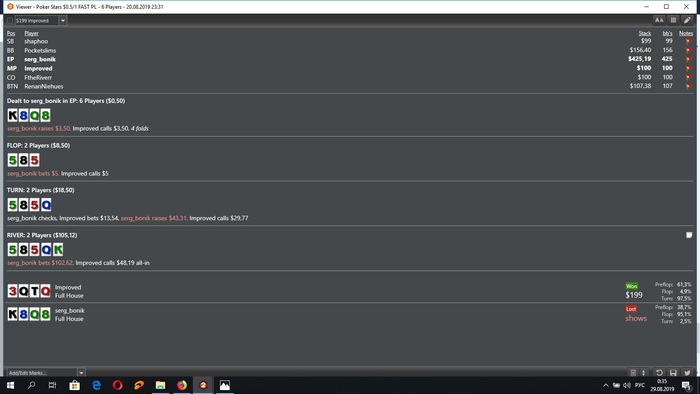Image resolution: width=700 pixels, height=394 pixels.
Task: Open Task View on taskbar
Action: coord(52,385)
